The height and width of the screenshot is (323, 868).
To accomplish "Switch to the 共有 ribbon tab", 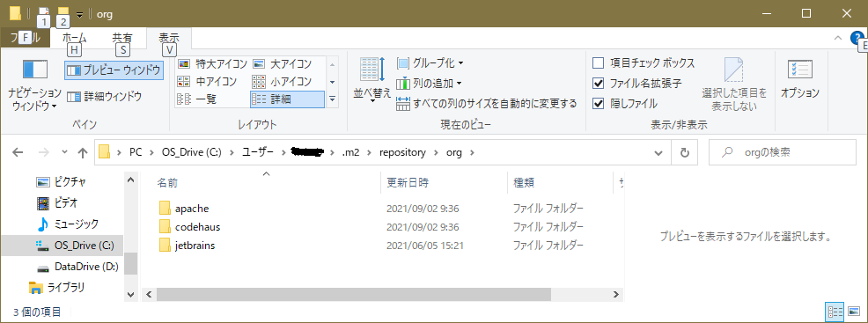I will tap(122, 38).
